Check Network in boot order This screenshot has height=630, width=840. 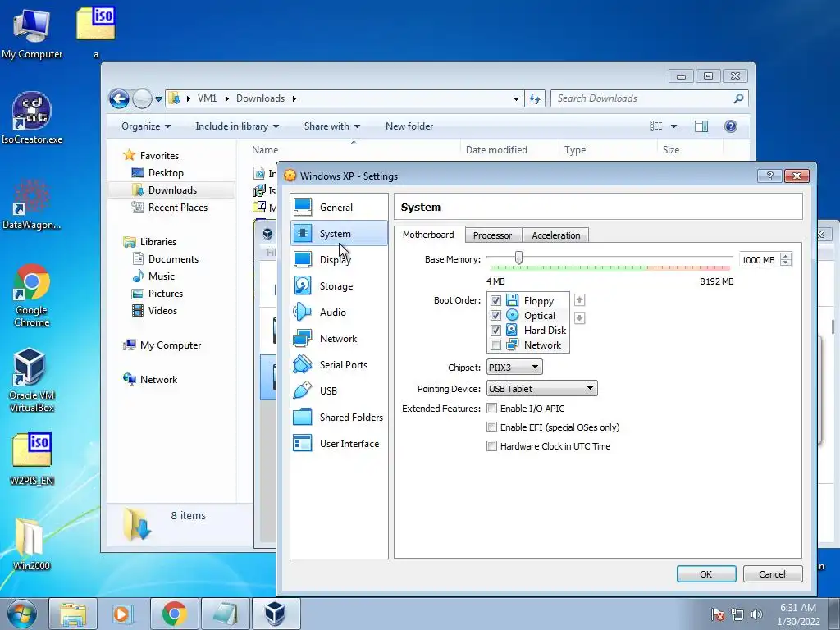495,345
